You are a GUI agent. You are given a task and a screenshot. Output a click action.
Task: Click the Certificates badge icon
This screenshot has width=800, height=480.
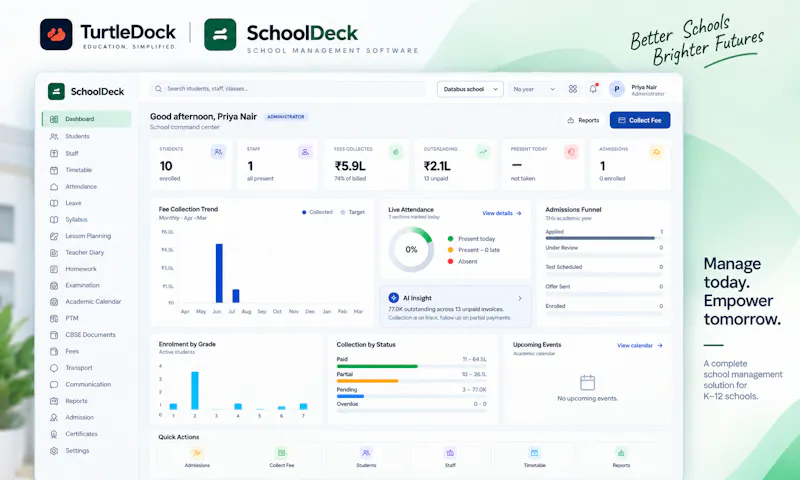coord(54,434)
